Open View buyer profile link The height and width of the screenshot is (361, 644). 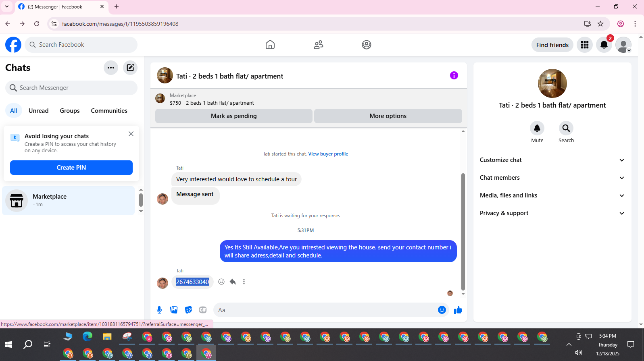tap(328, 154)
